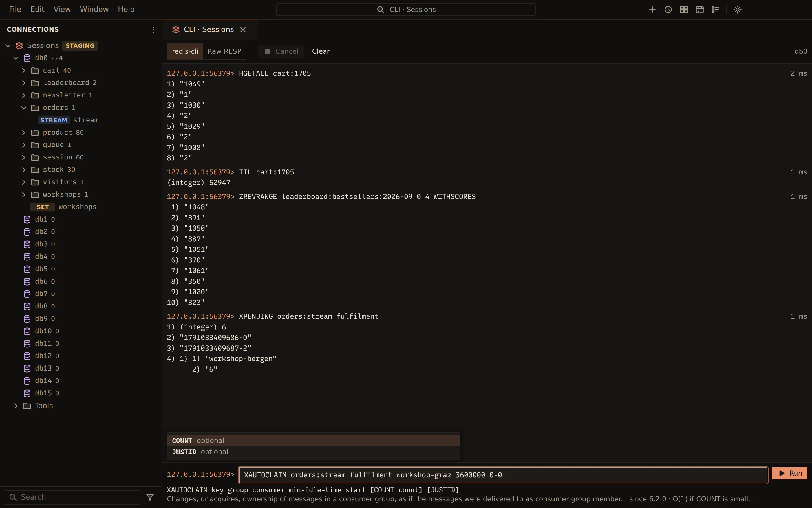Collapse the Sessions connection
Screen dimensions: 812x508
click(x=8, y=45)
